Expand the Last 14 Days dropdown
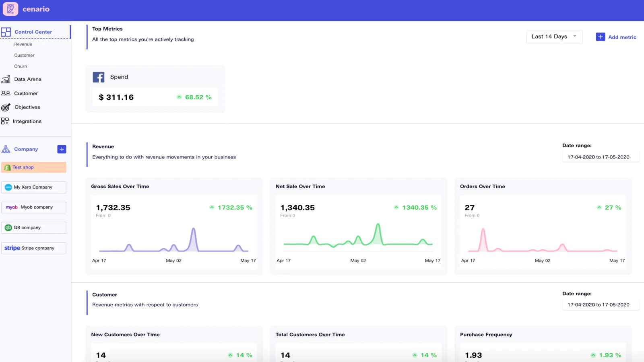Viewport: 644px width, 362px height. point(554,37)
